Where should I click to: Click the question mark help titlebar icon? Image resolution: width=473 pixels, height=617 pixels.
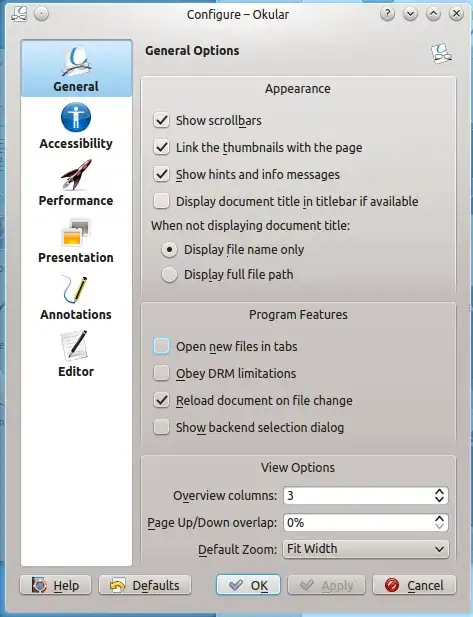pos(388,14)
